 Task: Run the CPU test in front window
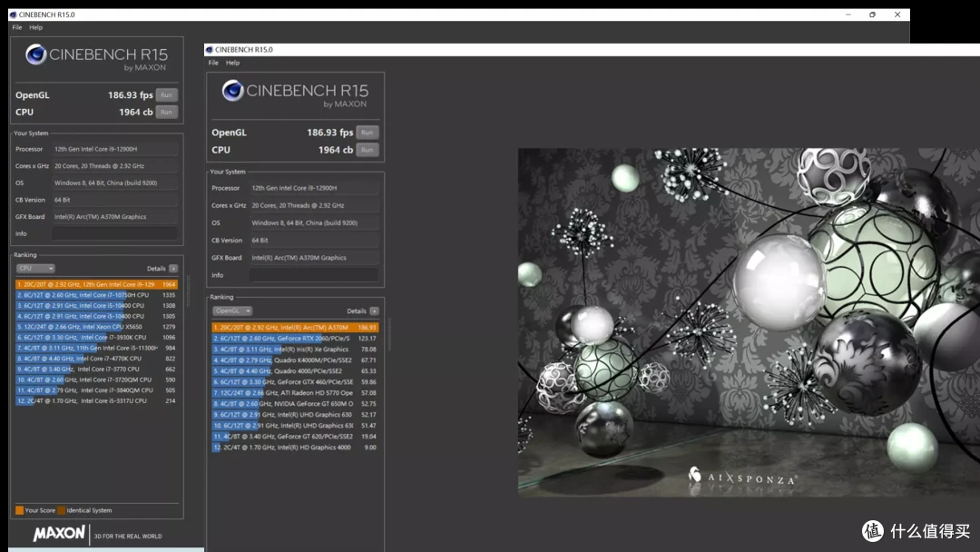[x=367, y=150]
